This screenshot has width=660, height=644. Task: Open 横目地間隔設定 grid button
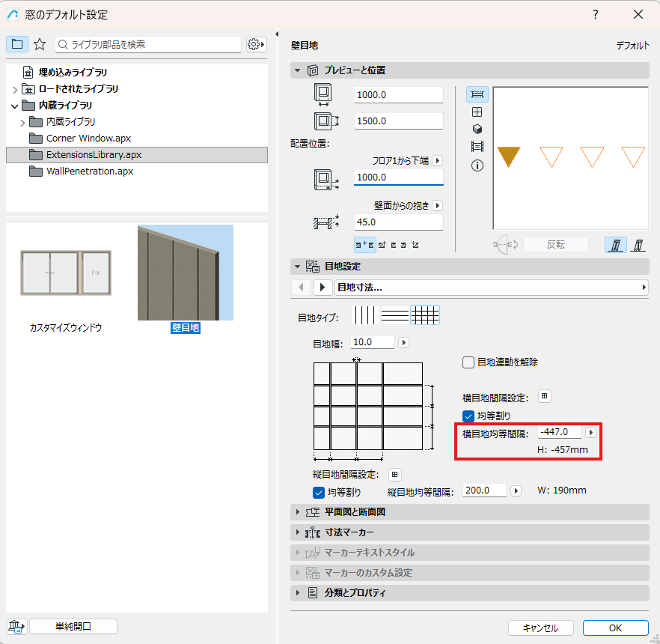click(x=545, y=396)
